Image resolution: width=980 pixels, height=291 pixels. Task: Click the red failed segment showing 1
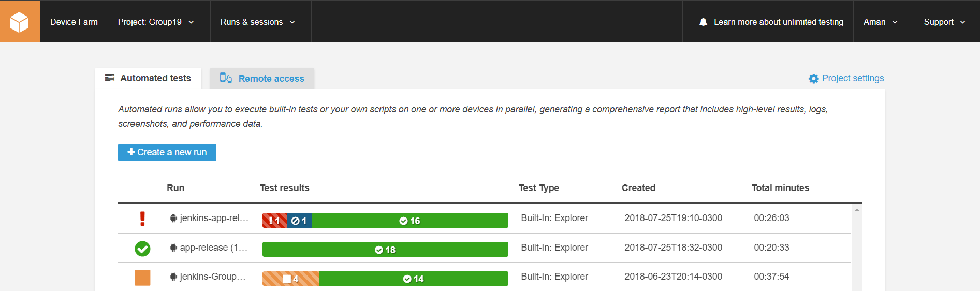coord(274,221)
